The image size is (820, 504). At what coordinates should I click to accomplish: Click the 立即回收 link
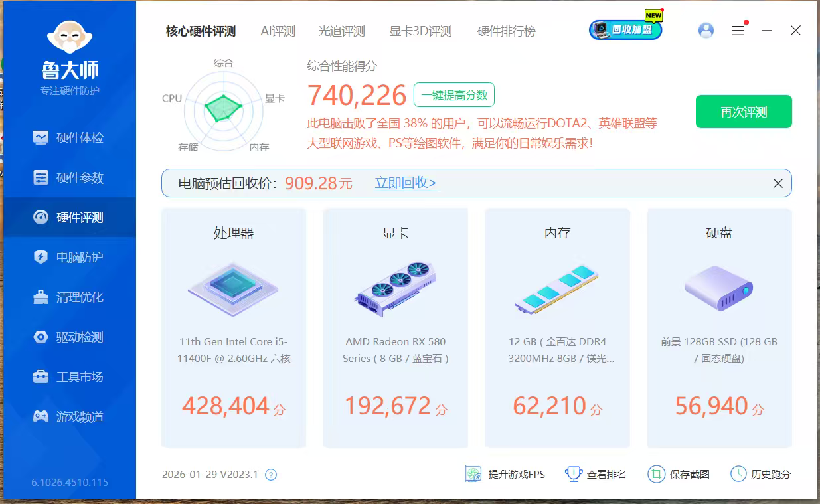[405, 183]
